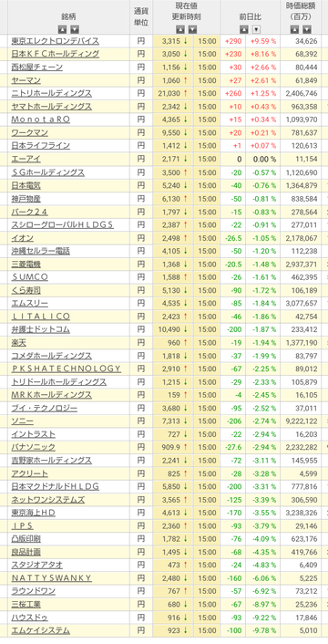This screenshot has width=328, height=644.
Task: Sort 前日比 column ascending with up arrow
Action: 244,29
